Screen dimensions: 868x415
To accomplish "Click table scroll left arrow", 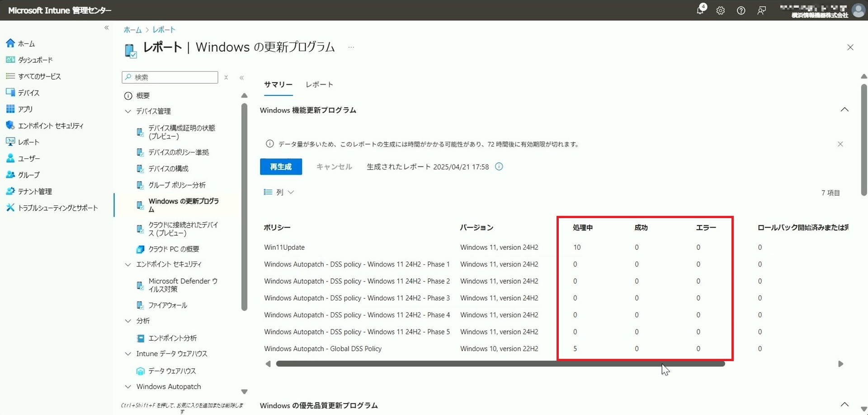I will point(268,364).
